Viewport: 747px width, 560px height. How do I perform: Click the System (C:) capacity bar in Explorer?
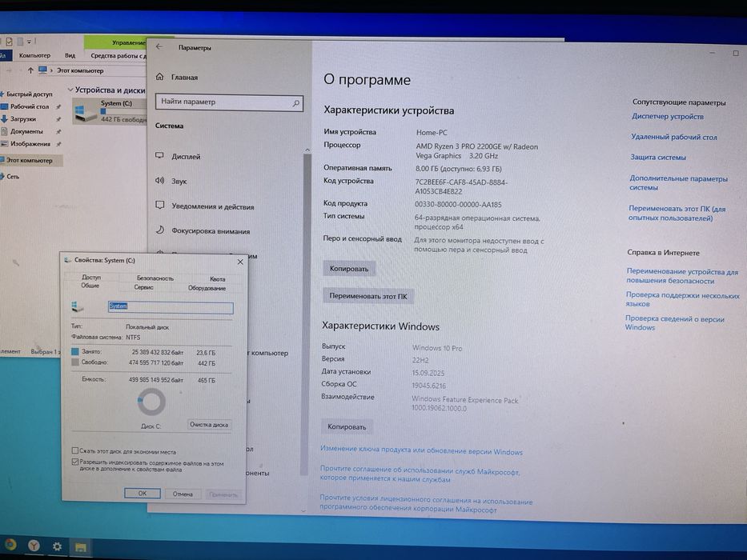coord(123,111)
